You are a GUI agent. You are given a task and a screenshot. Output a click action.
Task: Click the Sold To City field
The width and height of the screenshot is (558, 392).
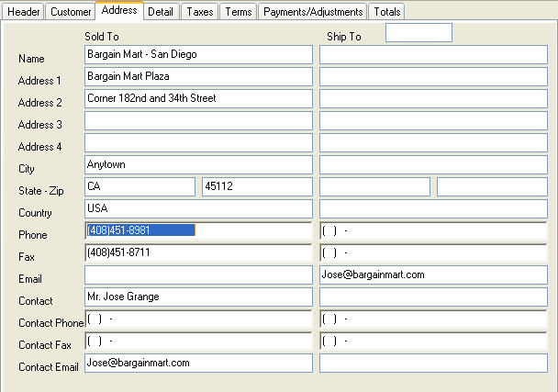click(198, 165)
